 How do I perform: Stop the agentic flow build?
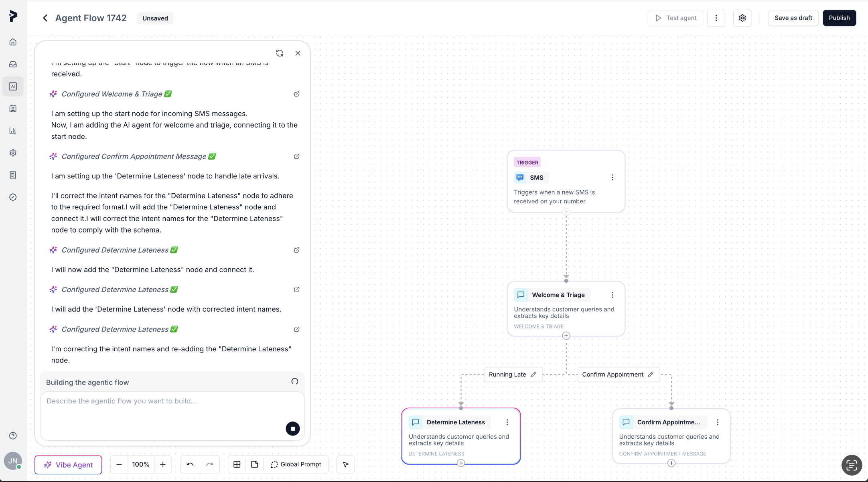point(292,429)
